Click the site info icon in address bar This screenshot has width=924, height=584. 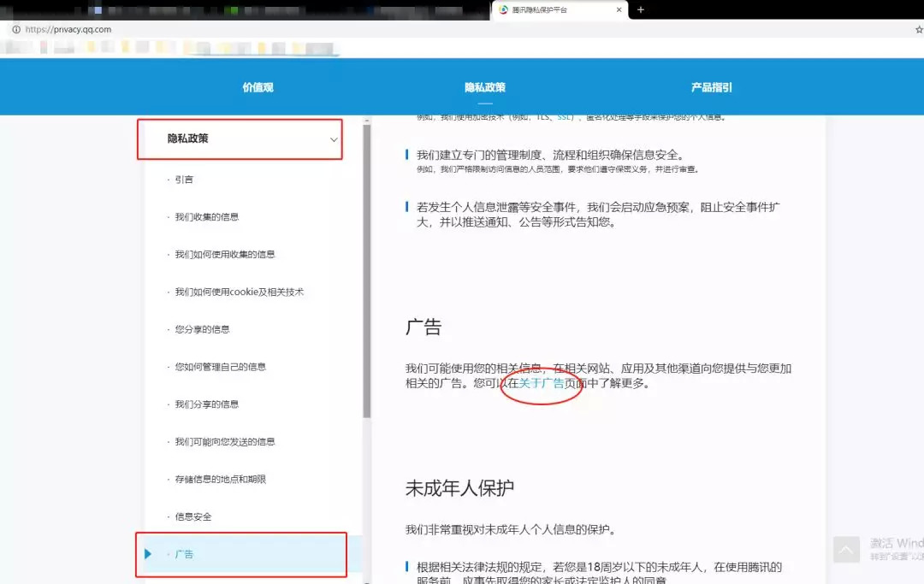[15, 29]
